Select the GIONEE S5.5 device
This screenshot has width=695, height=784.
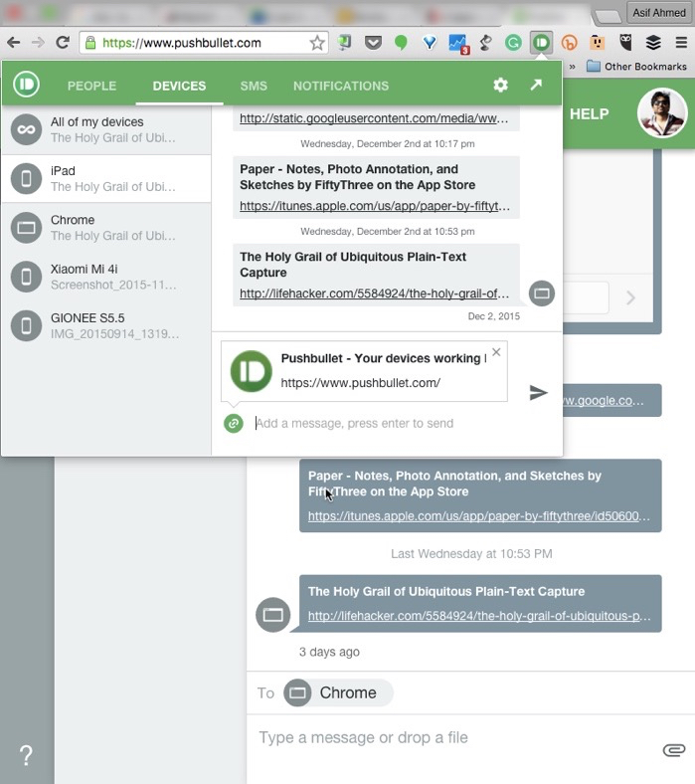pyautogui.click(x=106, y=325)
